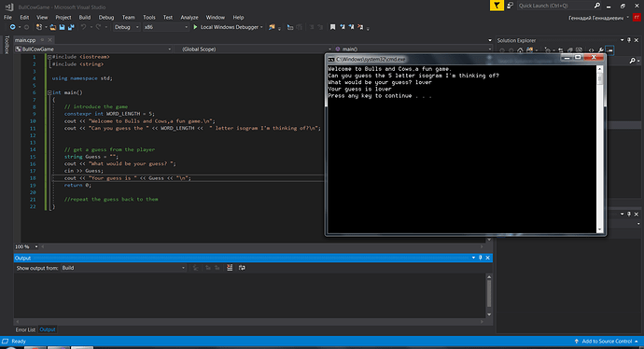The image size is (644, 349).
Task: Open the Edit menu
Action: click(x=24, y=17)
